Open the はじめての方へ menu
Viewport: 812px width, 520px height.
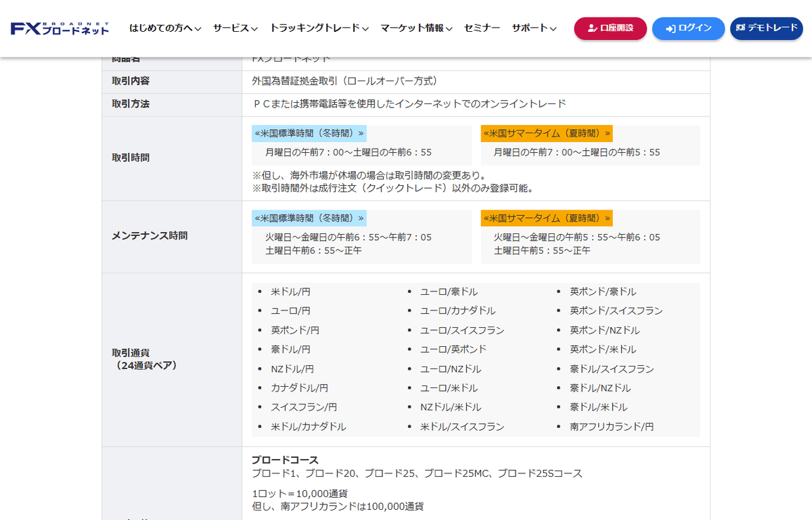pos(165,28)
